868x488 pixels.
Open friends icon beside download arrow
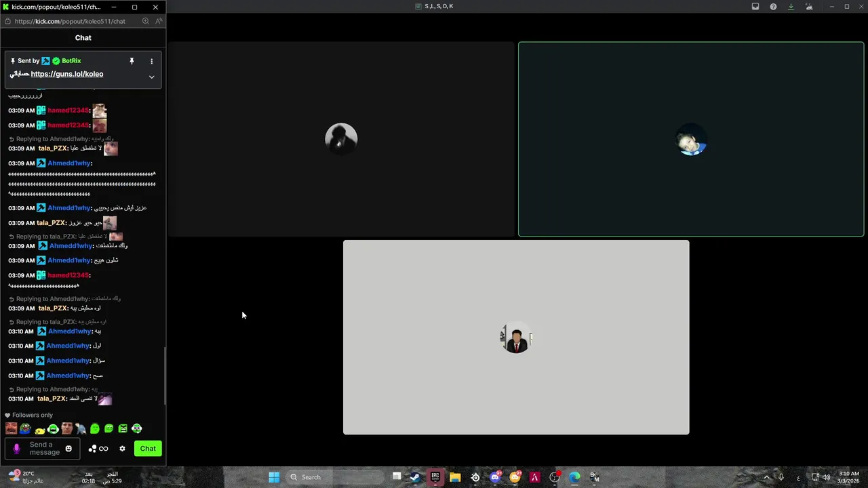click(x=808, y=7)
